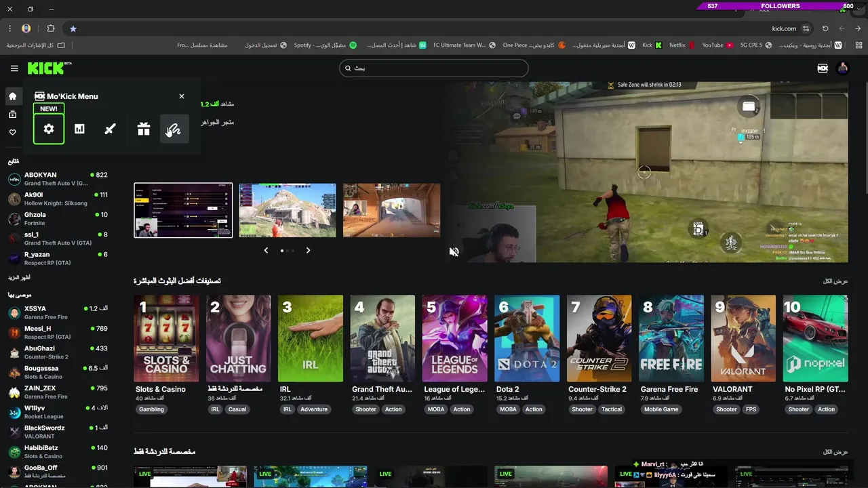Open Ak90l channel in sidebar
Viewport: 868px width, 488px height.
(x=58, y=199)
